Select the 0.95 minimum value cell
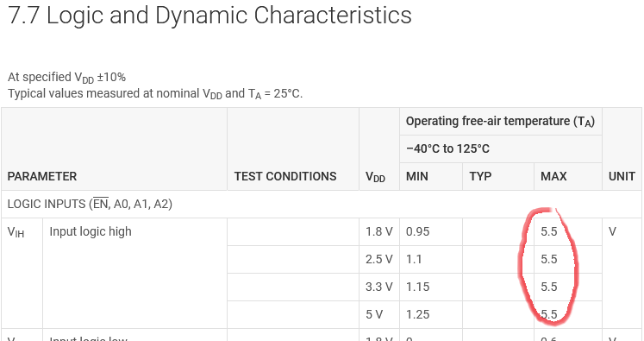 pos(431,232)
